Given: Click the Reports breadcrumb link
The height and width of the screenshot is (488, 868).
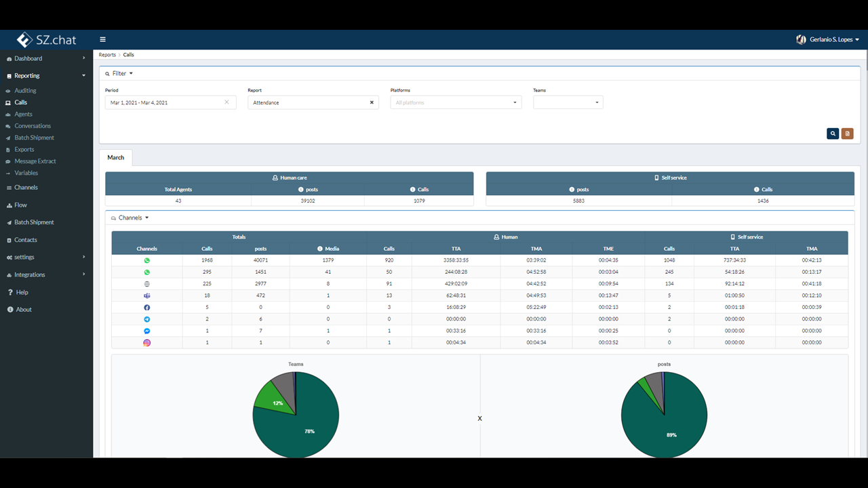Looking at the screenshot, I should click(107, 54).
